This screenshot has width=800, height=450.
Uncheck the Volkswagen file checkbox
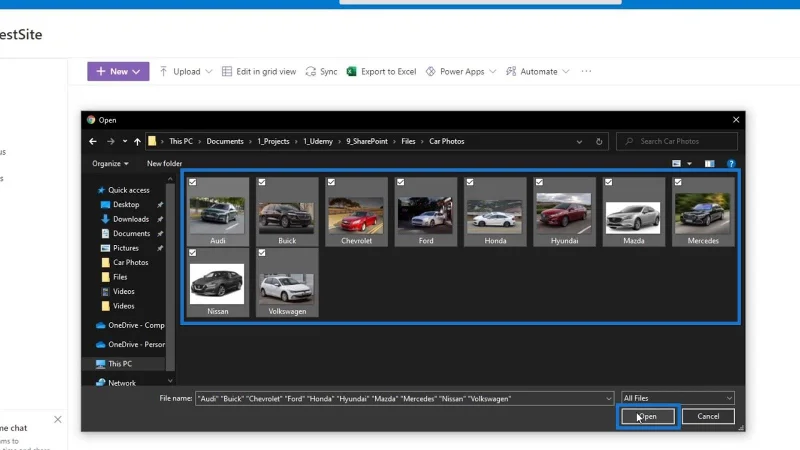click(x=262, y=253)
